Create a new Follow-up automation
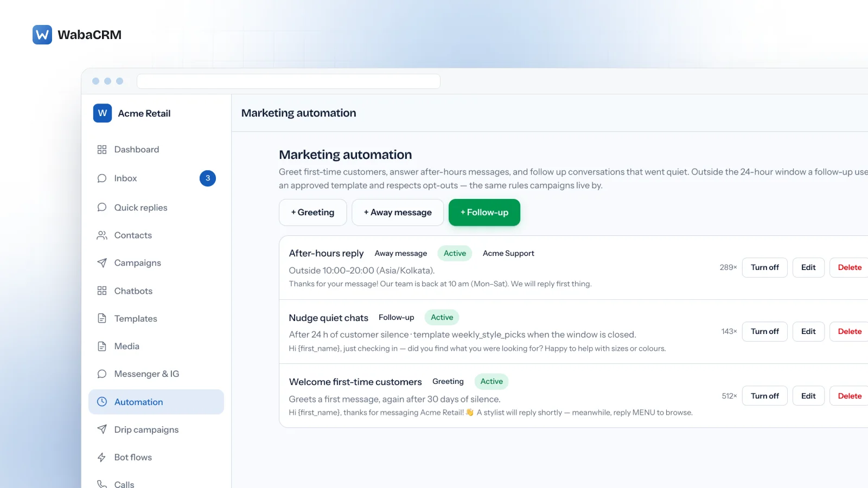The image size is (868, 488). tap(484, 213)
